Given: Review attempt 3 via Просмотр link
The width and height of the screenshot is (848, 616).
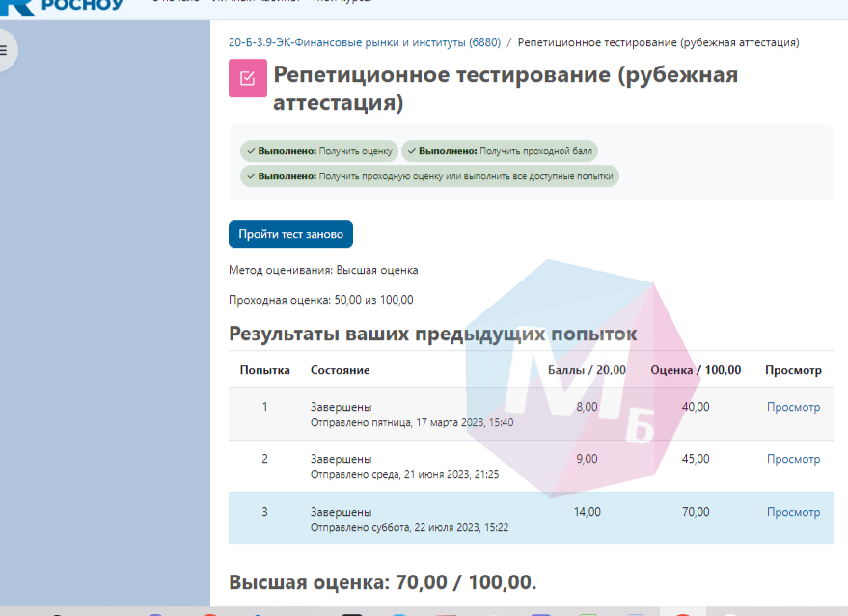Looking at the screenshot, I should pyautogui.click(x=793, y=512).
